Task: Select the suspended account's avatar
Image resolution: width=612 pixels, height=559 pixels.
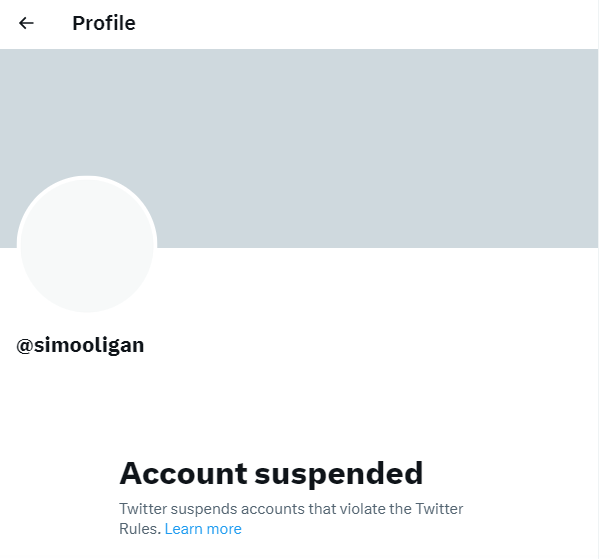Action: (x=87, y=245)
